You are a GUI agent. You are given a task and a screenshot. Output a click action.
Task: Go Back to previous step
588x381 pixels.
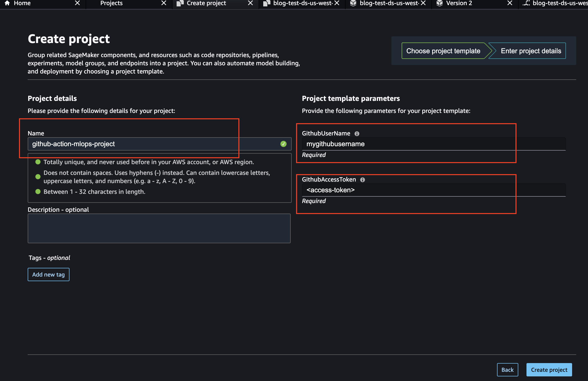(x=508, y=370)
